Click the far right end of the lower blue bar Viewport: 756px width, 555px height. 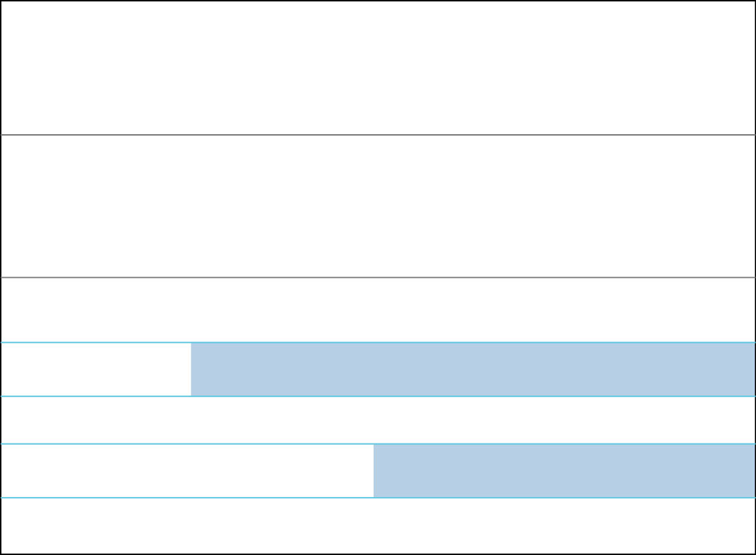751,471
